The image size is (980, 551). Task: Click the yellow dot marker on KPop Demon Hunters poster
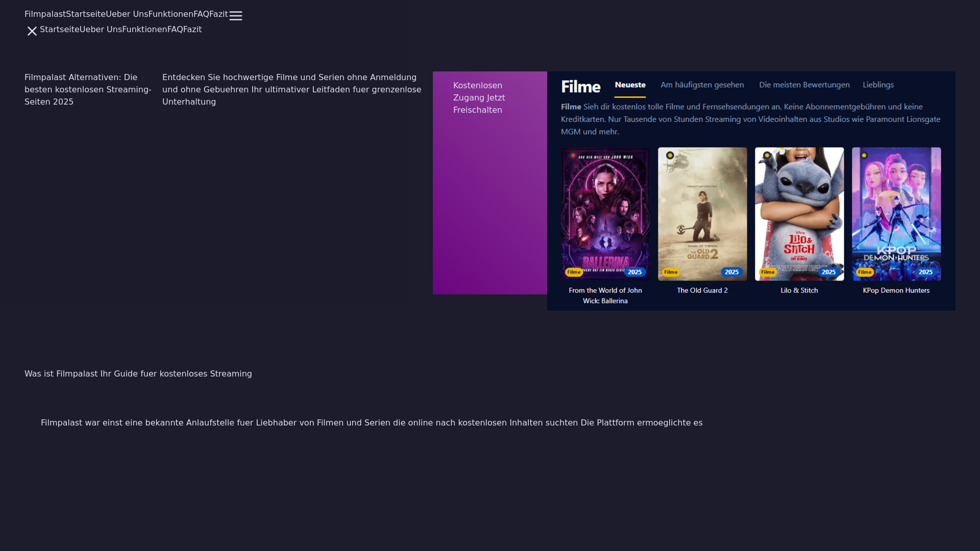(864, 156)
